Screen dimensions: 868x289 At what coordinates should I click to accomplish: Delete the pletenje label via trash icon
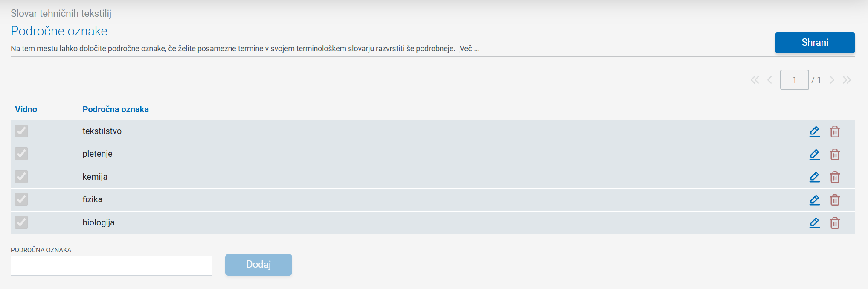point(835,154)
